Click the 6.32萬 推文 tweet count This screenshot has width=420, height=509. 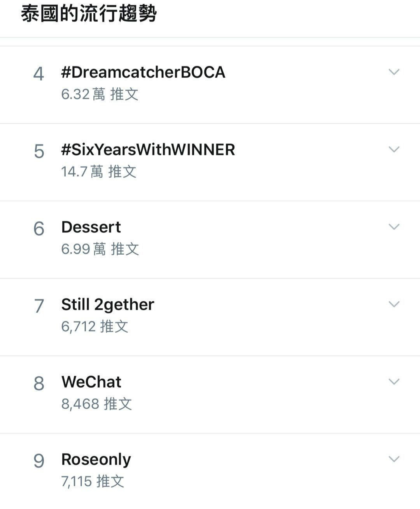[x=100, y=94]
